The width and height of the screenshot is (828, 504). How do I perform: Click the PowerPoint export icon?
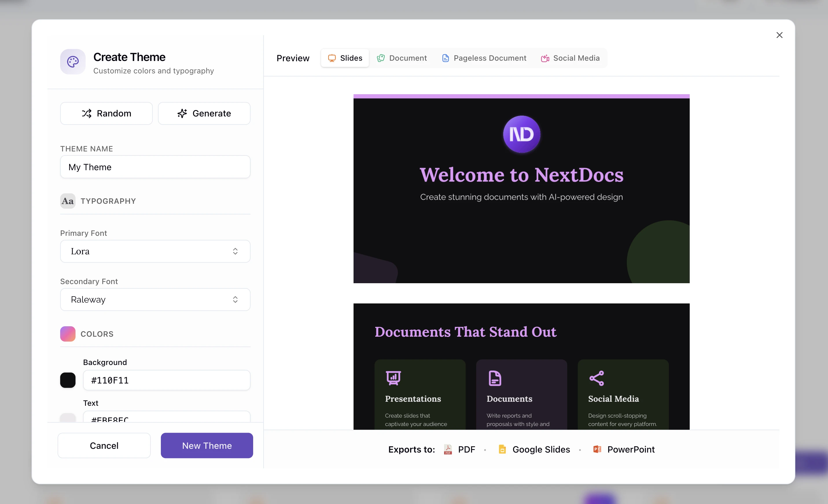[x=597, y=449]
